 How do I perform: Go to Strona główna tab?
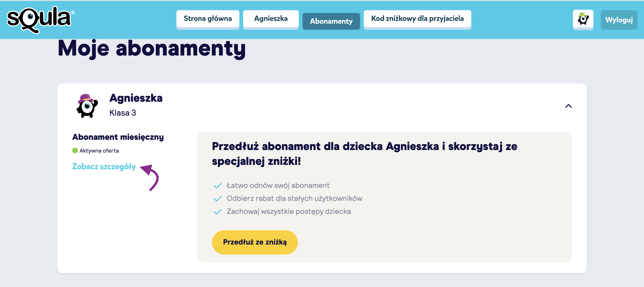[x=208, y=19]
